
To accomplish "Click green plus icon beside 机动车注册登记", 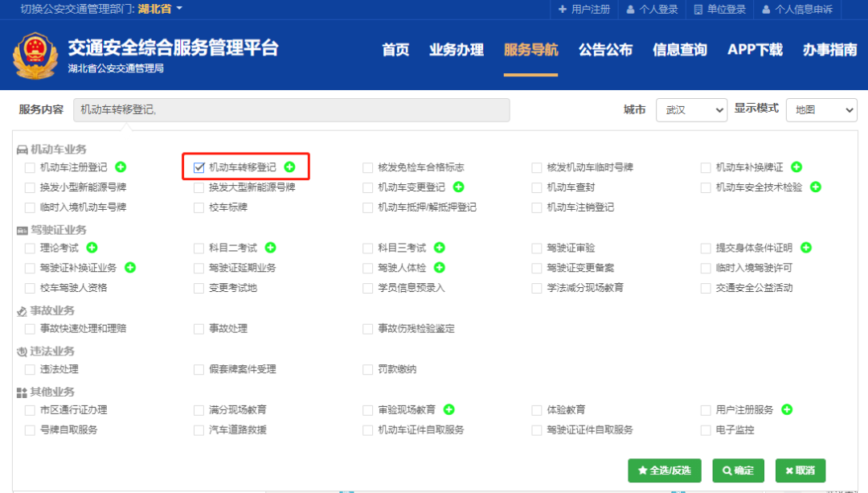I will click(x=121, y=166).
